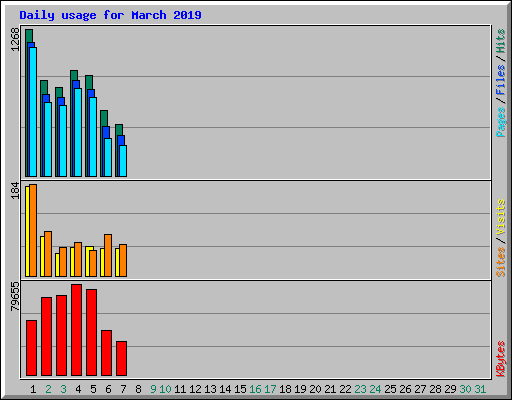Select the cyan Pages bar for day 5
Viewport: 512px width, 400px height.
coord(93,137)
